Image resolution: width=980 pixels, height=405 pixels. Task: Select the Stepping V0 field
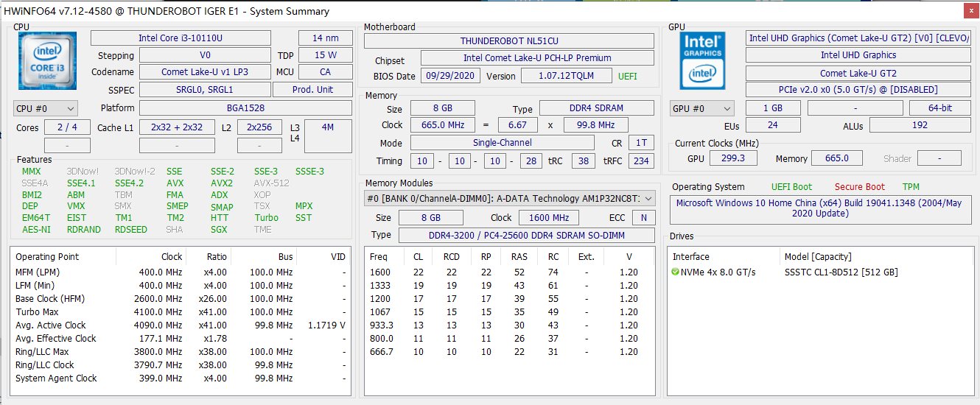coord(205,55)
